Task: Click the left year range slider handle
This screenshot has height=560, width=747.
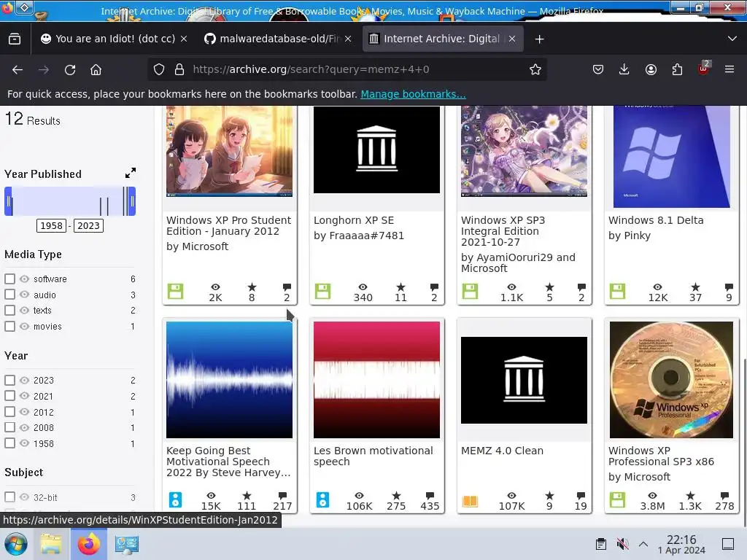Action: 8,201
